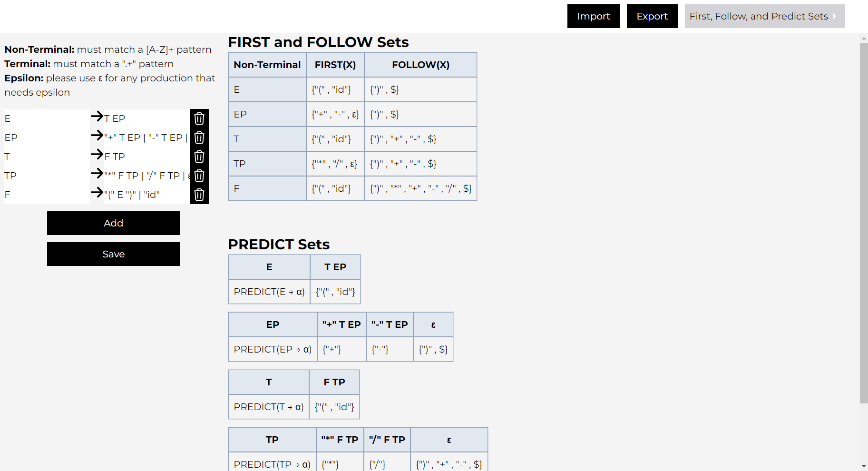Image resolution: width=868 pixels, height=471 pixels.
Task: Click the Import button
Action: [593, 16]
